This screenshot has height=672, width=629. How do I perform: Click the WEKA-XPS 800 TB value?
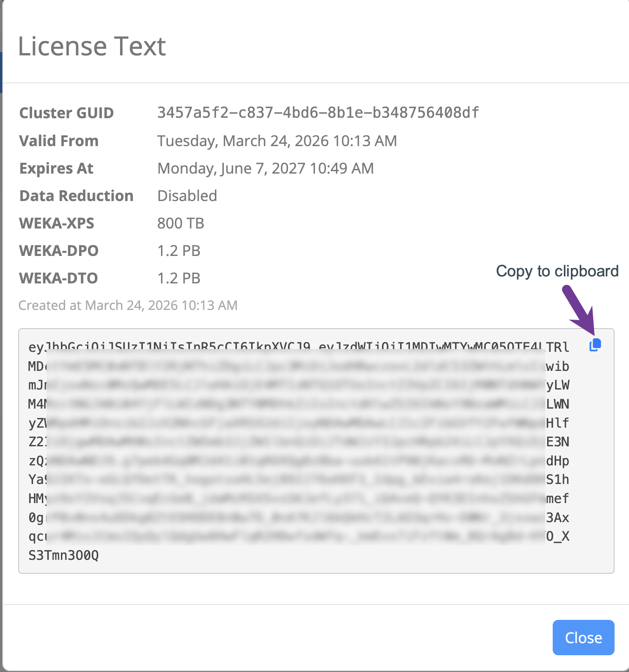click(181, 223)
